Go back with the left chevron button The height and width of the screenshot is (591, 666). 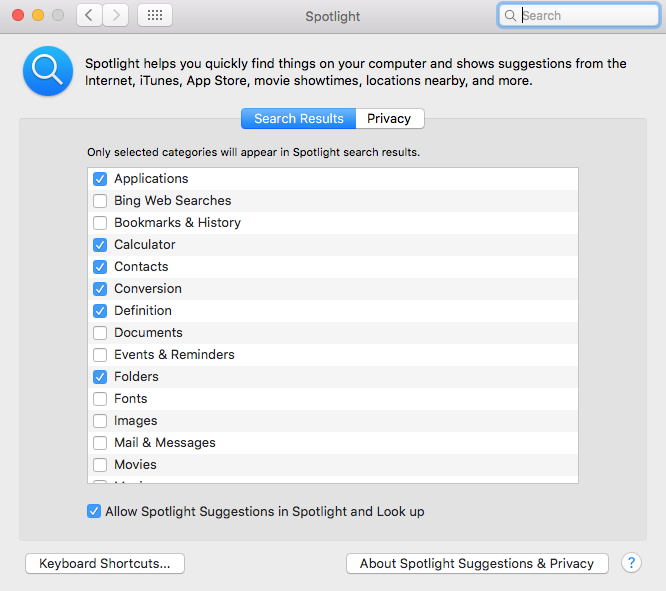[x=89, y=15]
